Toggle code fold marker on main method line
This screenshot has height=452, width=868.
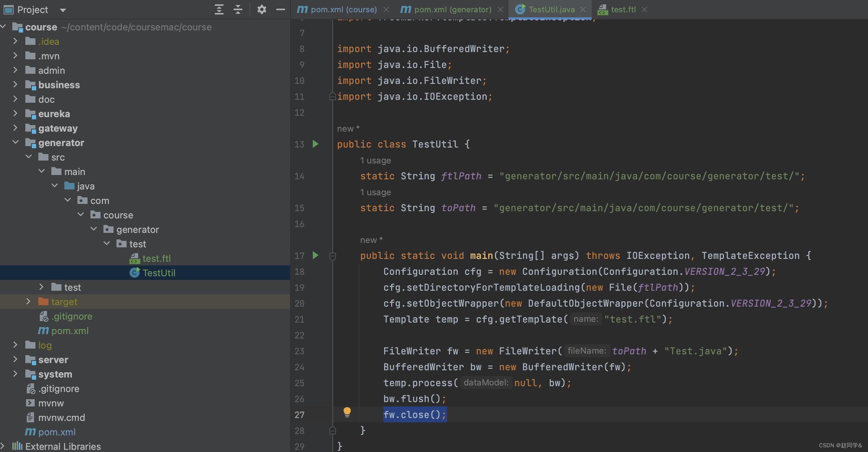pos(333,256)
